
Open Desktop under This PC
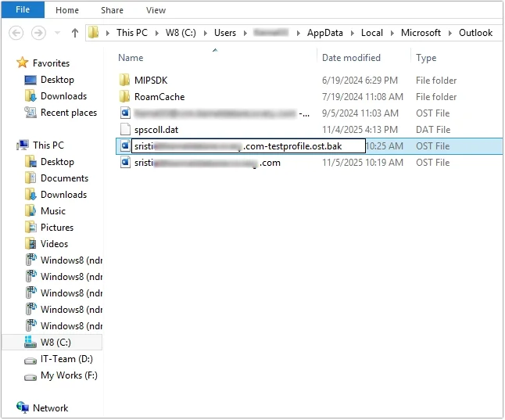click(57, 162)
